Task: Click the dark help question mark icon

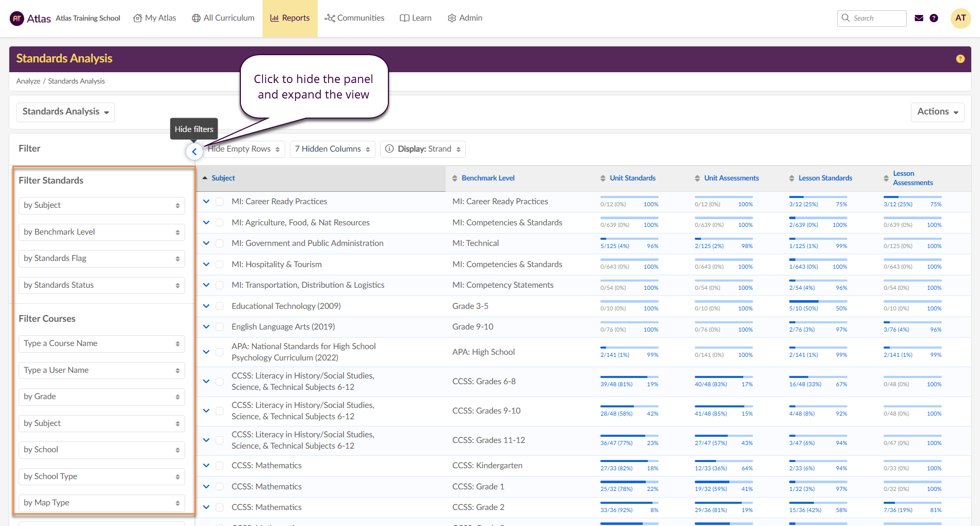Action: 934,18
